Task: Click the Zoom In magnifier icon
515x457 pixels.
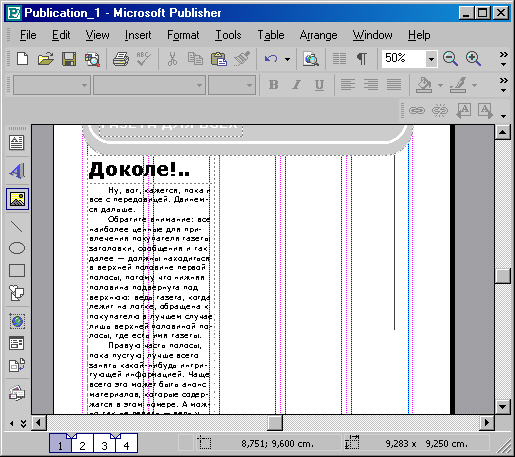Action: click(473, 59)
